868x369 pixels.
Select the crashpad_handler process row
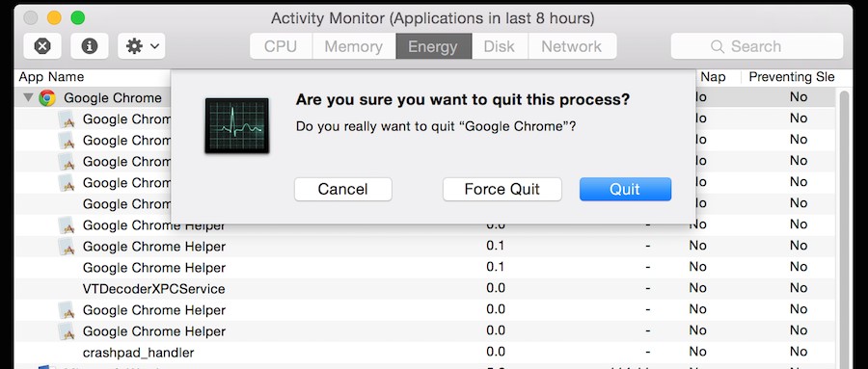426,353
